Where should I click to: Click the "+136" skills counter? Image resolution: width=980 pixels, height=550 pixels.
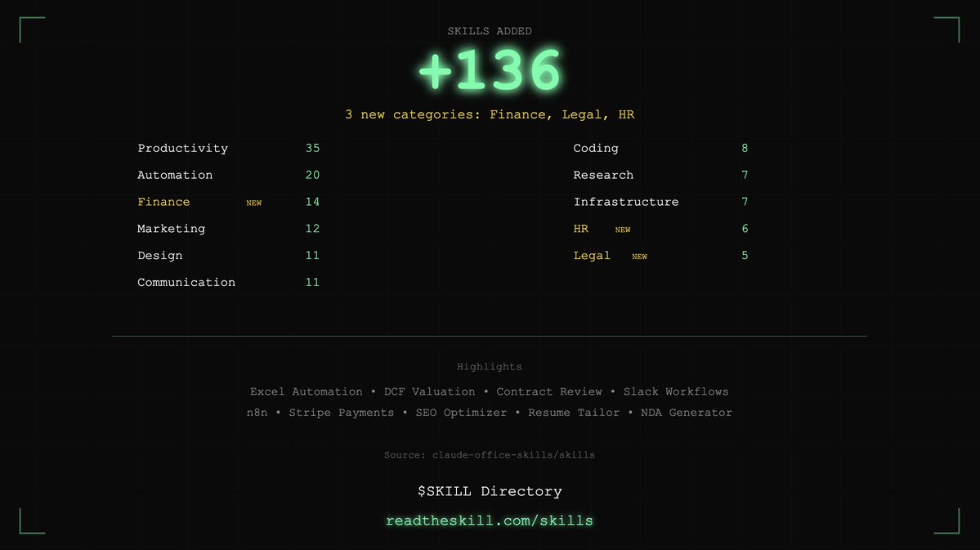click(490, 70)
